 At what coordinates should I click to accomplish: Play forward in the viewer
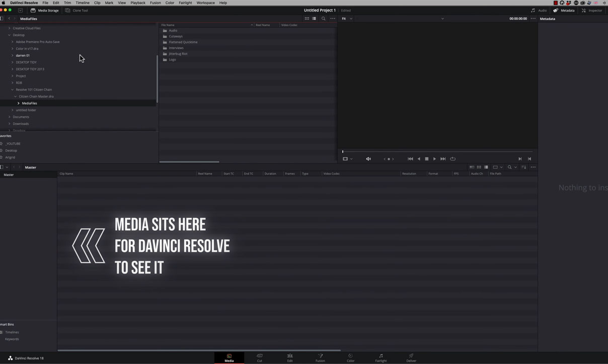tap(435, 159)
